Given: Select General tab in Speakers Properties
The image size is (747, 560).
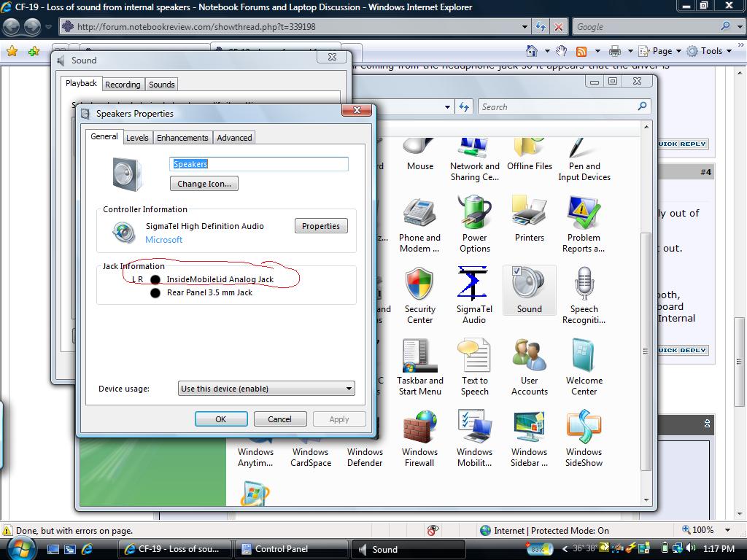Looking at the screenshot, I should (104, 136).
